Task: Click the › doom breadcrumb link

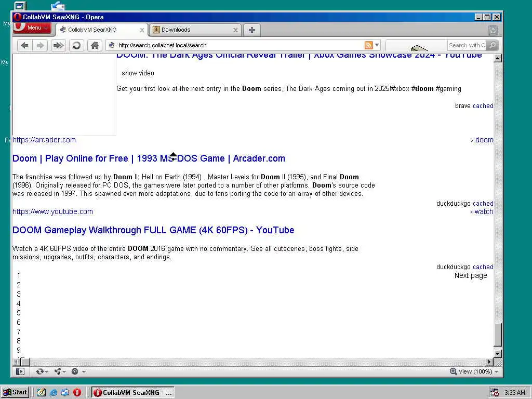Action: [x=482, y=140]
